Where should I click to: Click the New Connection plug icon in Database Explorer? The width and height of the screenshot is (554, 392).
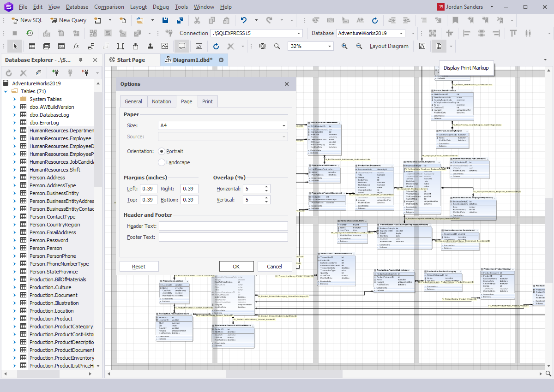[55, 73]
